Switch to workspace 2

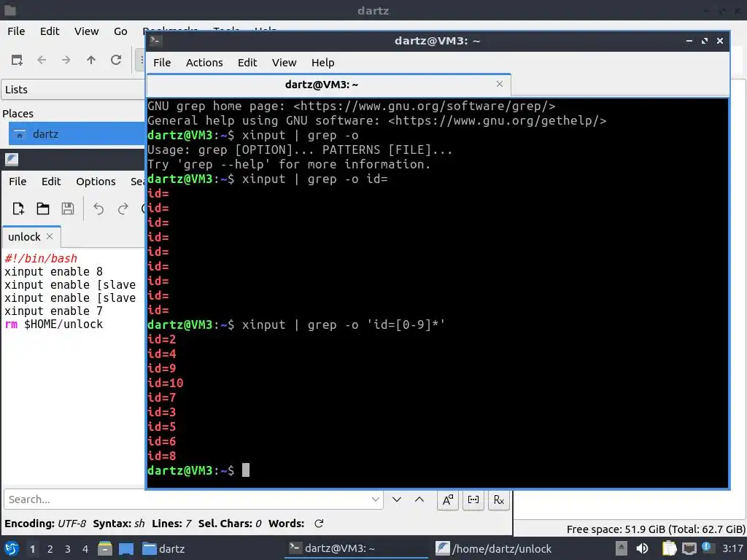point(50,549)
